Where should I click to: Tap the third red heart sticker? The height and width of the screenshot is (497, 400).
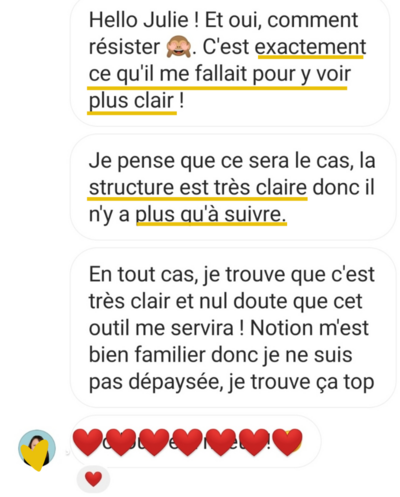coord(154,442)
